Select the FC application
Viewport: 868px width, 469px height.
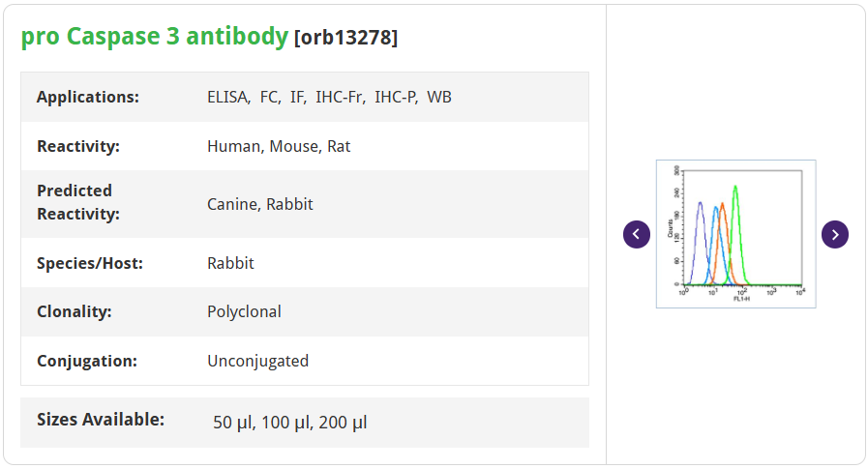tap(270, 97)
